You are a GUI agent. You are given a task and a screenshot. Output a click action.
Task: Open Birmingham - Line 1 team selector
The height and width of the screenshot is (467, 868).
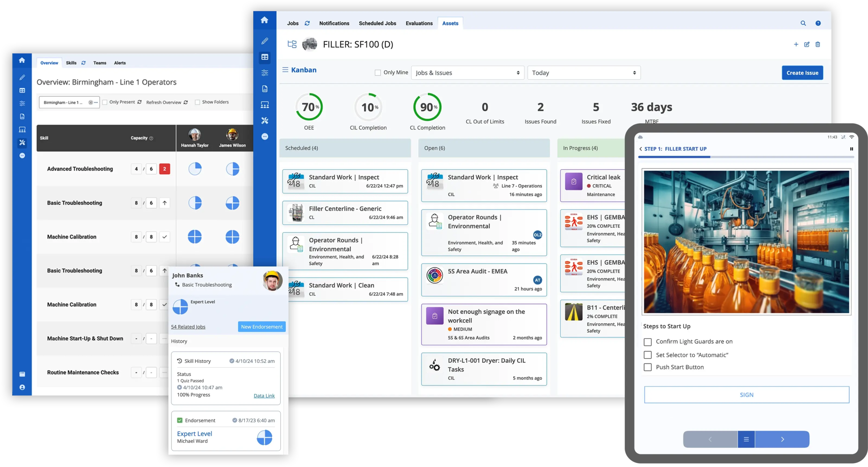tap(69, 102)
